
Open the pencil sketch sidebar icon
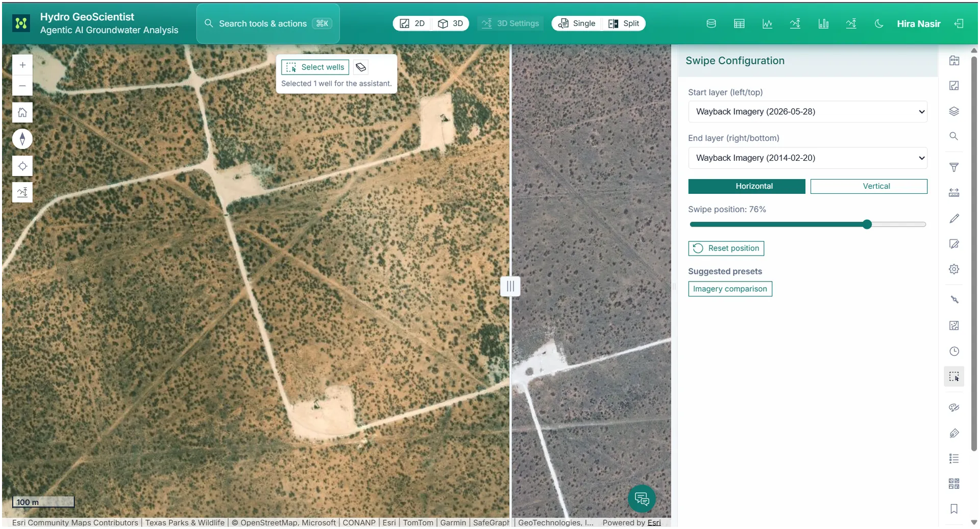pyautogui.click(x=954, y=218)
